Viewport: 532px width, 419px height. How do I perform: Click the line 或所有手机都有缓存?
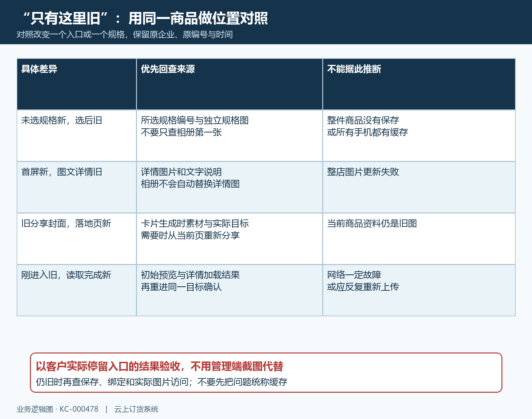pos(367,132)
